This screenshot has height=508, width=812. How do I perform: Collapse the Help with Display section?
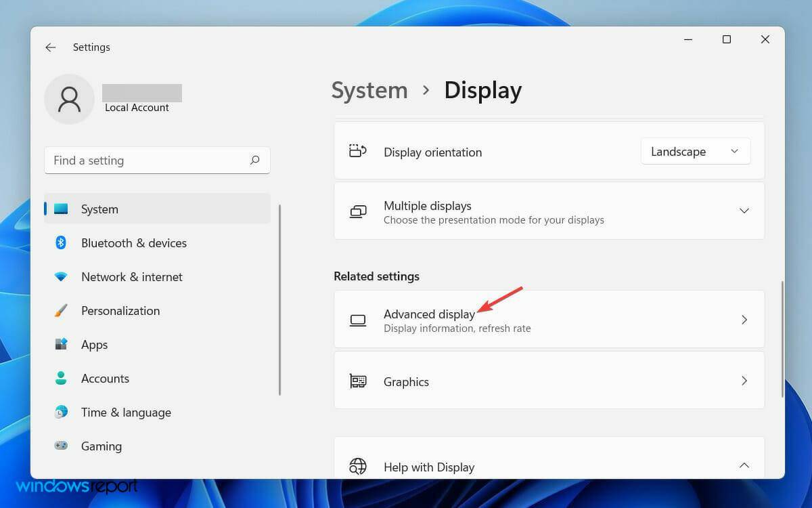(744, 465)
